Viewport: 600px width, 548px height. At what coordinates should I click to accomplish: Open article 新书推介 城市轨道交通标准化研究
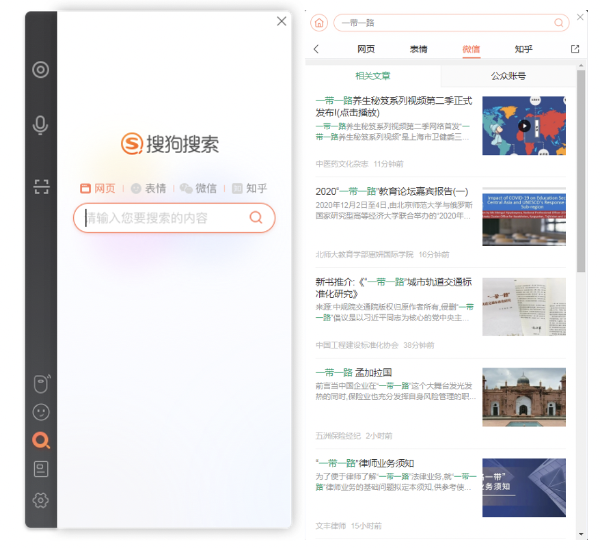tap(394, 288)
